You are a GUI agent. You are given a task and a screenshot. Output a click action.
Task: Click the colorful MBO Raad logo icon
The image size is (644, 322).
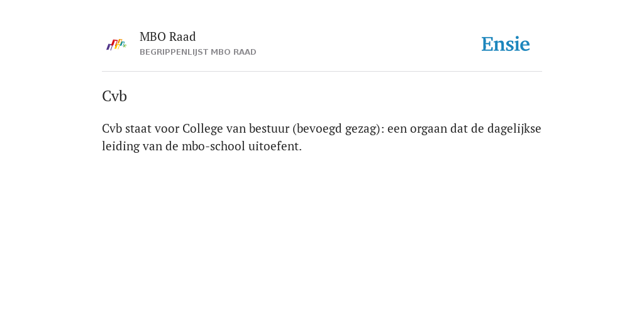pos(116,45)
